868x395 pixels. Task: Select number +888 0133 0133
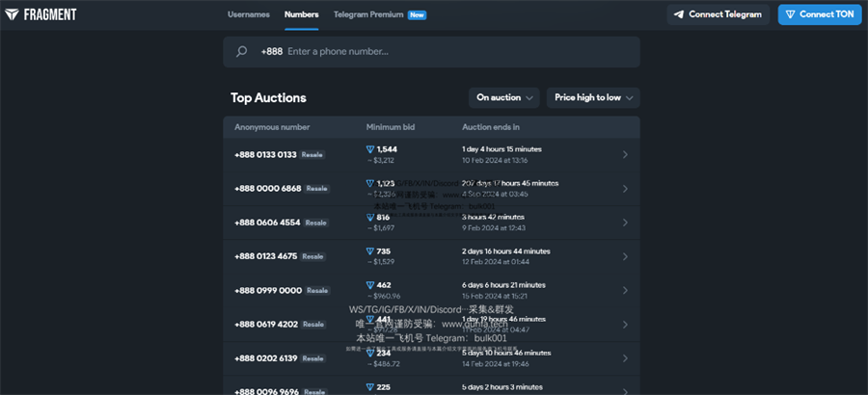point(265,155)
